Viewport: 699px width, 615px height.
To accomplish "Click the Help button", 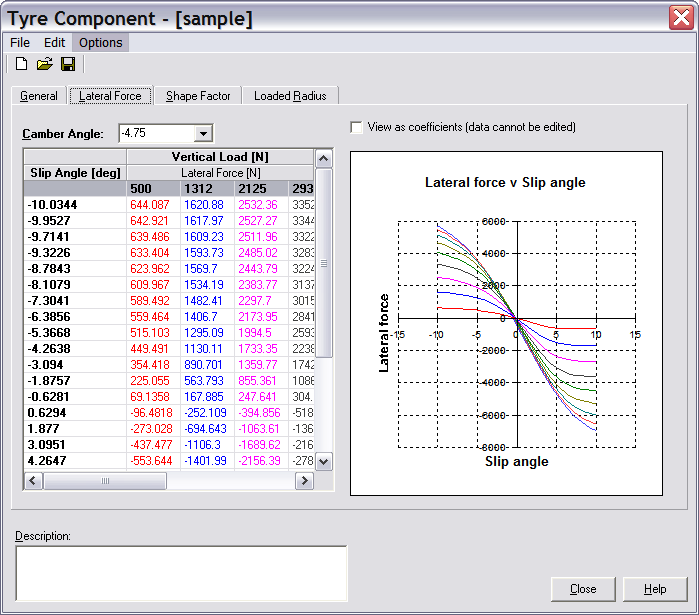I will tap(655, 589).
